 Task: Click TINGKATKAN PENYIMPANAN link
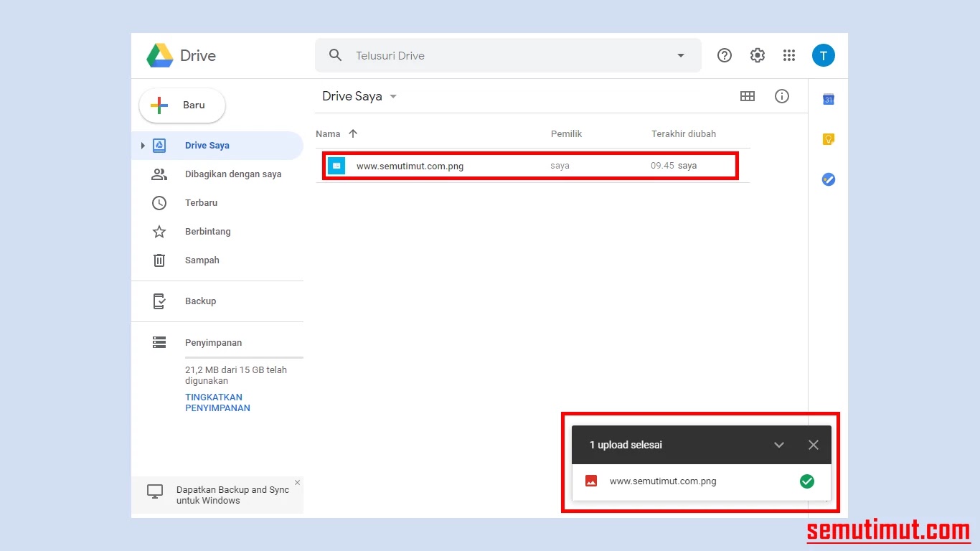click(x=218, y=402)
